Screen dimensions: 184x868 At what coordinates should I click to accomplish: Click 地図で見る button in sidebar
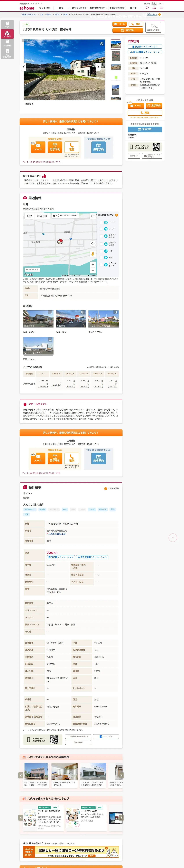coord(147,88)
